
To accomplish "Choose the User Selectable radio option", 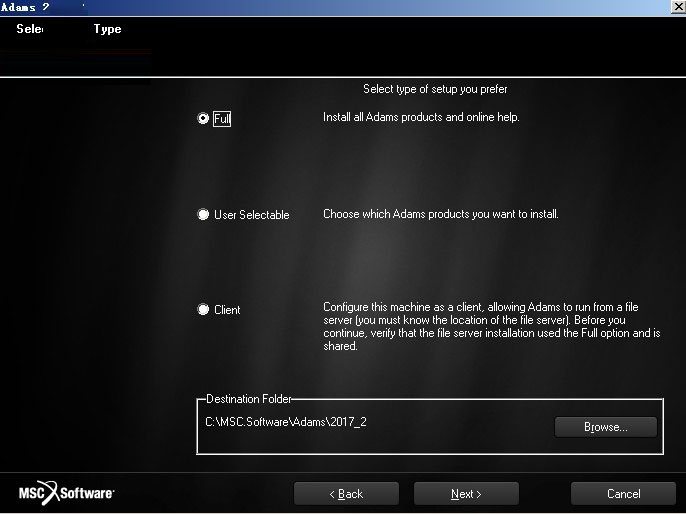I will (x=203, y=214).
